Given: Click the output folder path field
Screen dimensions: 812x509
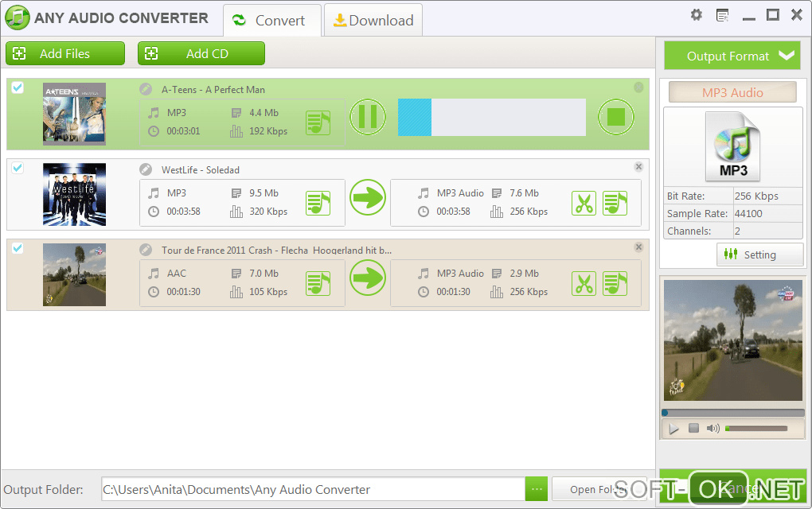Looking at the screenshot, I should click(x=313, y=489).
